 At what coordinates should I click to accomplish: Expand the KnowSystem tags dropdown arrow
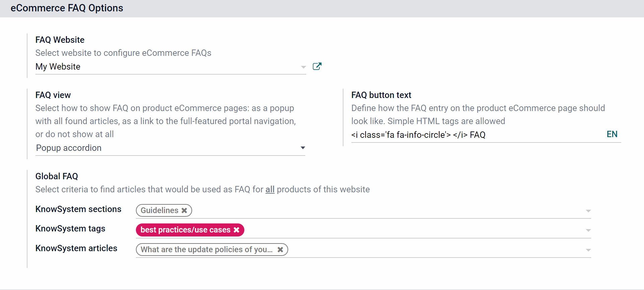[588, 230]
